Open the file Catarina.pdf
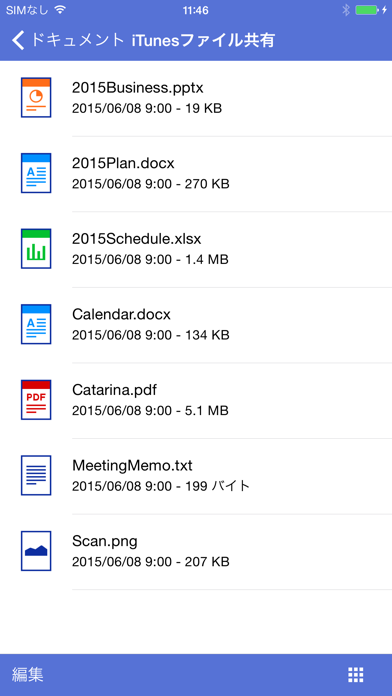The height and width of the screenshot is (696, 392). pyautogui.click(x=196, y=400)
